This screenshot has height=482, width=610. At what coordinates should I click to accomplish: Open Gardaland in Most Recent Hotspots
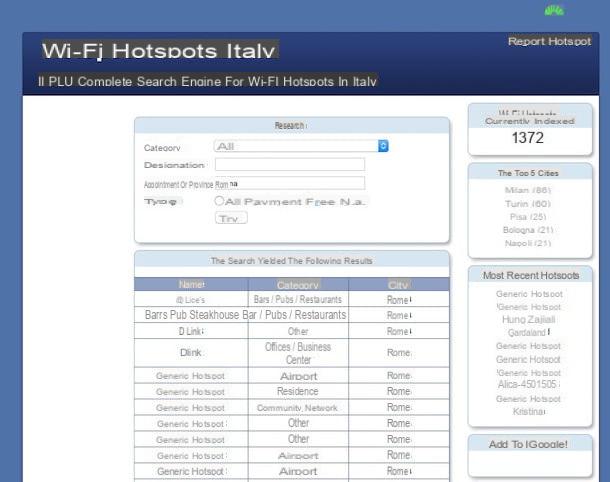tap(528, 333)
